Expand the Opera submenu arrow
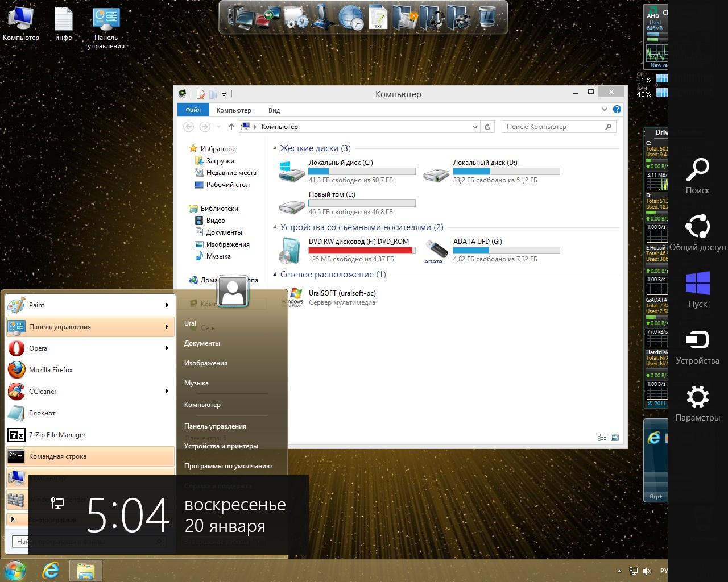 point(167,348)
